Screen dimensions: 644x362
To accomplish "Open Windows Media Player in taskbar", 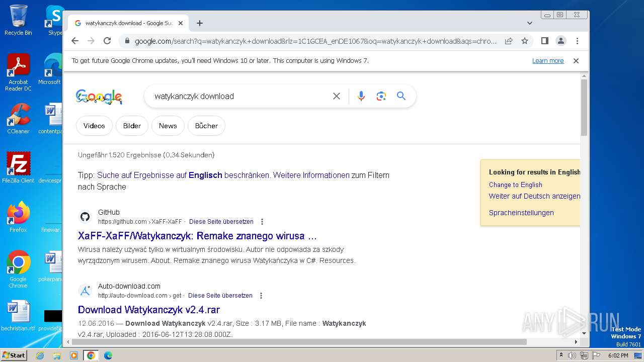I will pyautogui.click(x=74, y=355).
